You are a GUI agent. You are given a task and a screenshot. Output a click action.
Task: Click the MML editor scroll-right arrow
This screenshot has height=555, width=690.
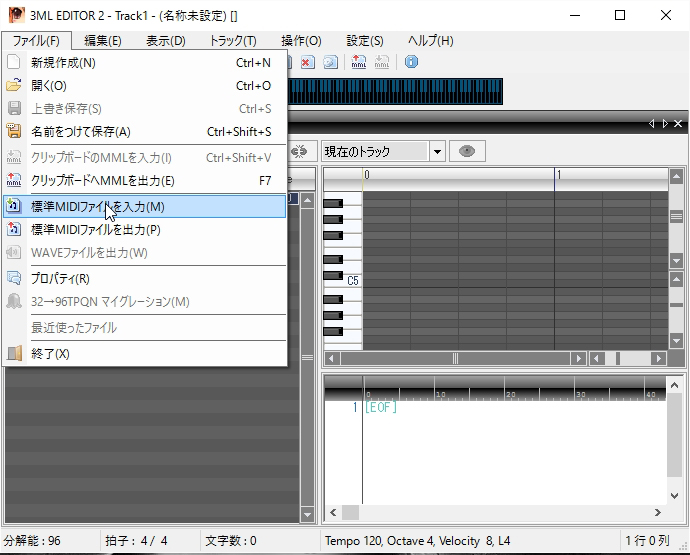657,512
